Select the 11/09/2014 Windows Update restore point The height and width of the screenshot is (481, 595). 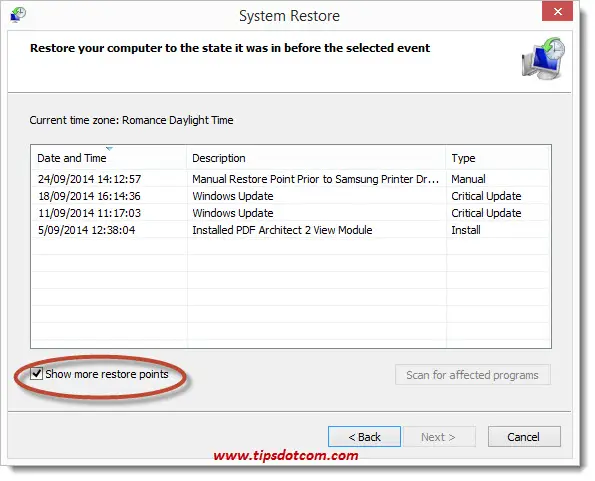pyautogui.click(x=291, y=213)
